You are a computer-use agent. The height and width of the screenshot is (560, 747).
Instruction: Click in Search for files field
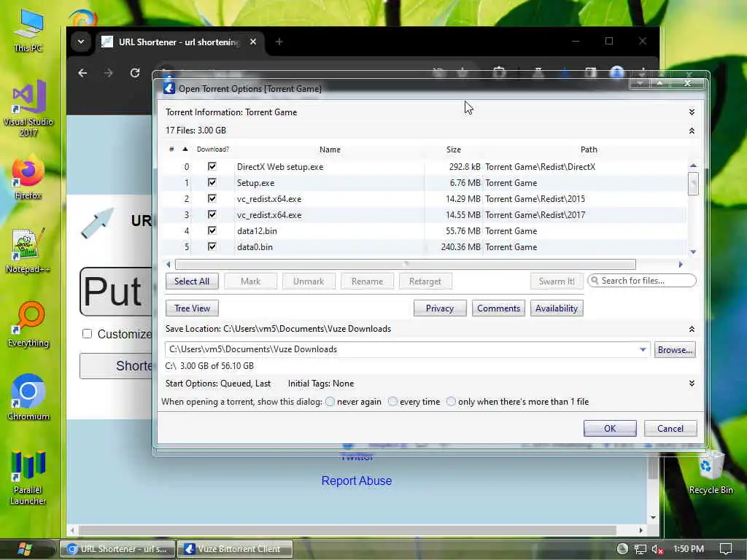tap(641, 281)
